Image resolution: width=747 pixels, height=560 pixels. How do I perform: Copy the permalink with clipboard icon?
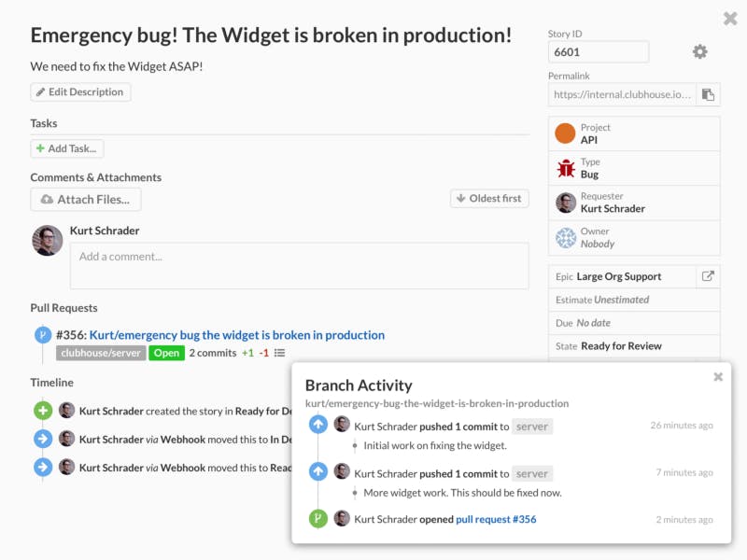tap(708, 94)
